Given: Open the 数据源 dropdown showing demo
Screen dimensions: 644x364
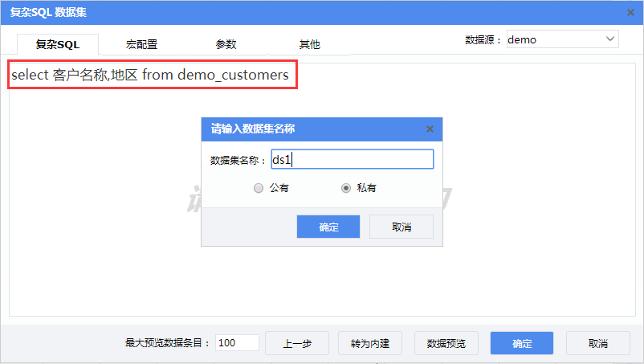Looking at the screenshot, I should pos(562,39).
